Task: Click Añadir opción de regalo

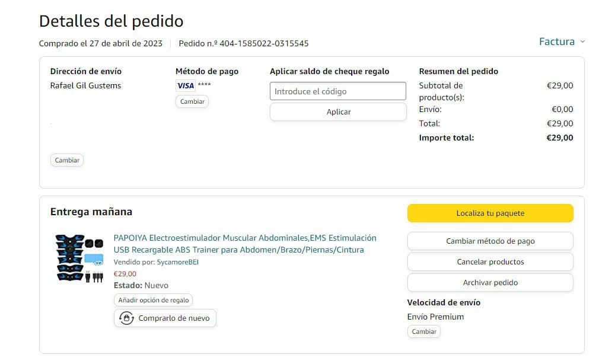Action: click(153, 300)
